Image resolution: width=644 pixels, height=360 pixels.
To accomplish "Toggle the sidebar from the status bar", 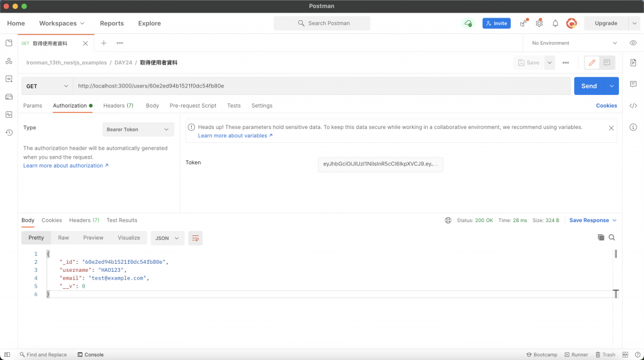I will coord(7,355).
